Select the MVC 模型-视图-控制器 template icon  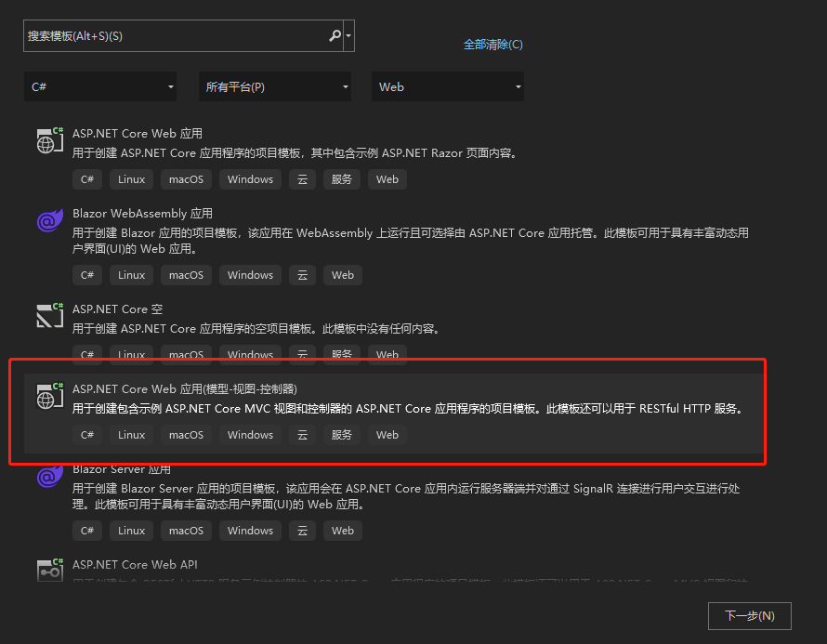50,396
